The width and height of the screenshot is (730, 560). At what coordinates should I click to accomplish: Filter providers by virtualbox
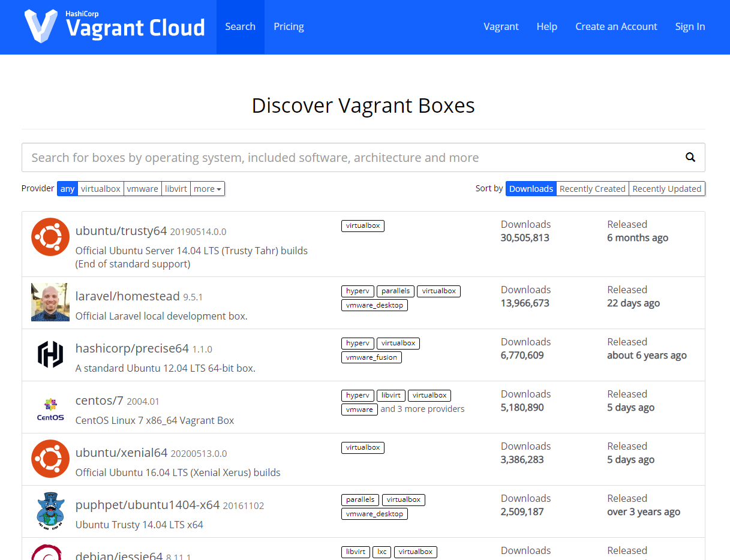point(101,189)
